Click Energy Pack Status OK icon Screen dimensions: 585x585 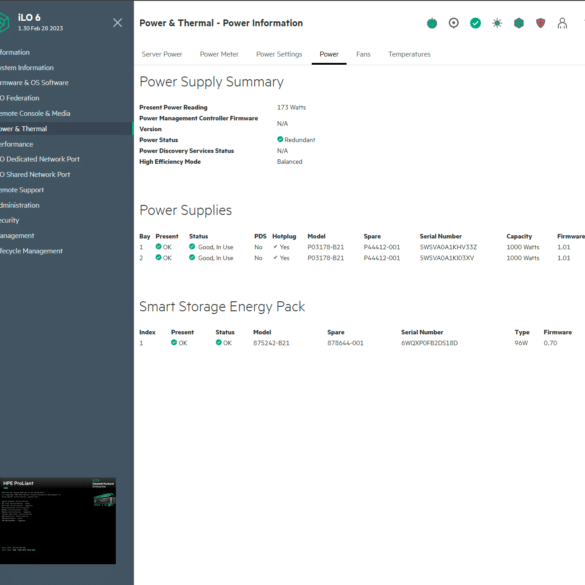pyautogui.click(x=219, y=342)
